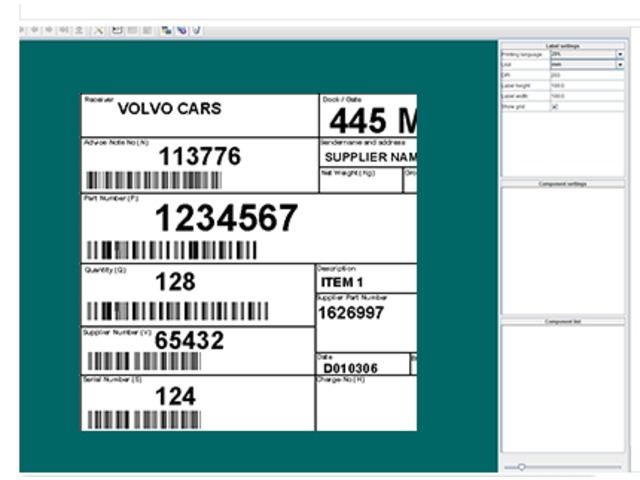The height and width of the screenshot is (480, 640).
Task: Select the D010306 date field on label
Action: tap(350, 368)
